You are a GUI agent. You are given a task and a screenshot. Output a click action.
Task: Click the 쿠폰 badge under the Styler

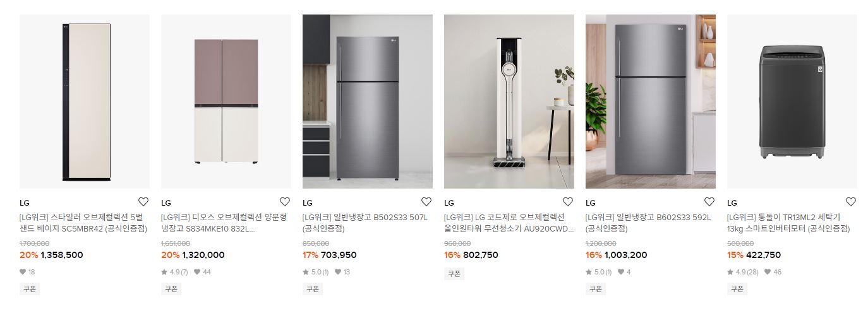coord(28,289)
